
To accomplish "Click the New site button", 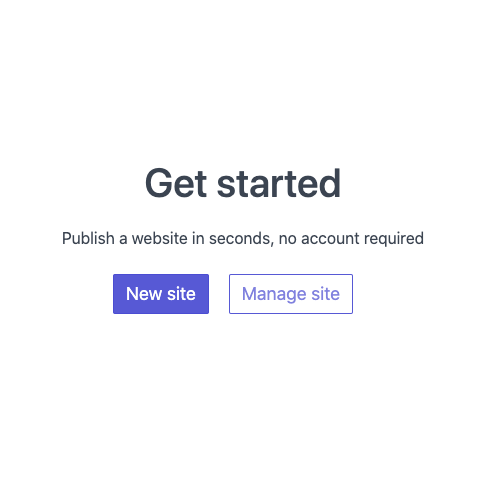I will (x=161, y=294).
